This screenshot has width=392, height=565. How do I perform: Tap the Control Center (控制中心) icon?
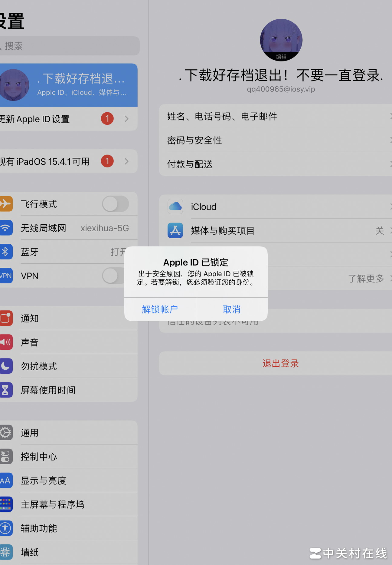pos(5,456)
